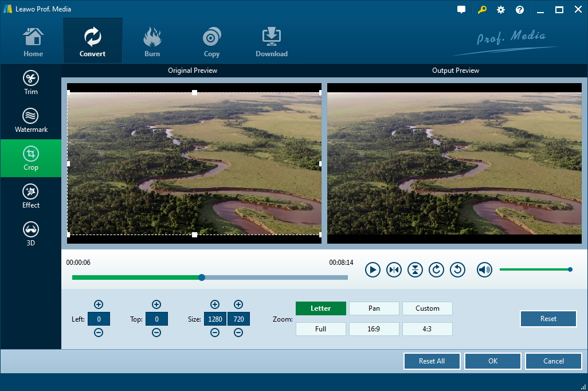Open the Effect panel
The width and height of the screenshot is (588, 391).
[31, 196]
